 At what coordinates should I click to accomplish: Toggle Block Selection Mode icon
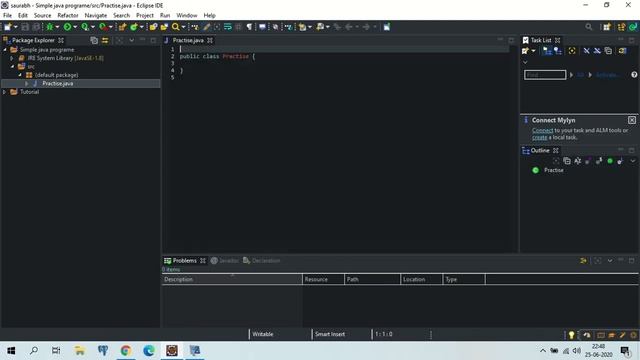pyautogui.click(x=238, y=27)
